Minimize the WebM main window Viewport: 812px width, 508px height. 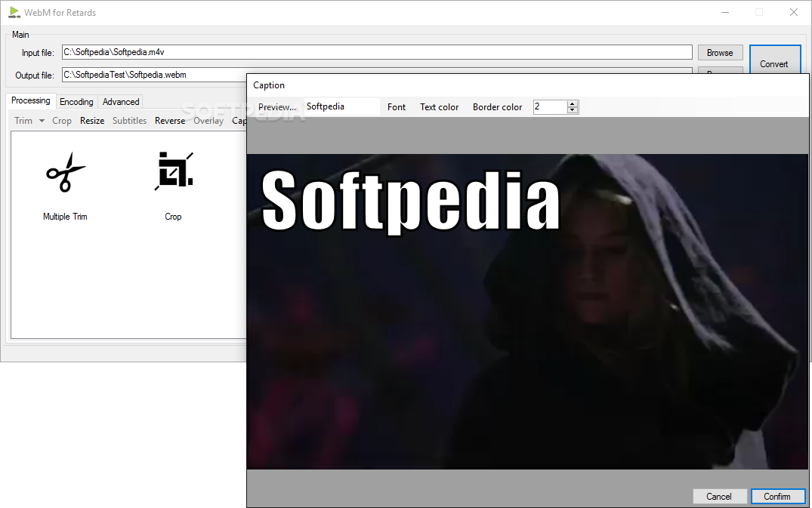click(x=725, y=12)
